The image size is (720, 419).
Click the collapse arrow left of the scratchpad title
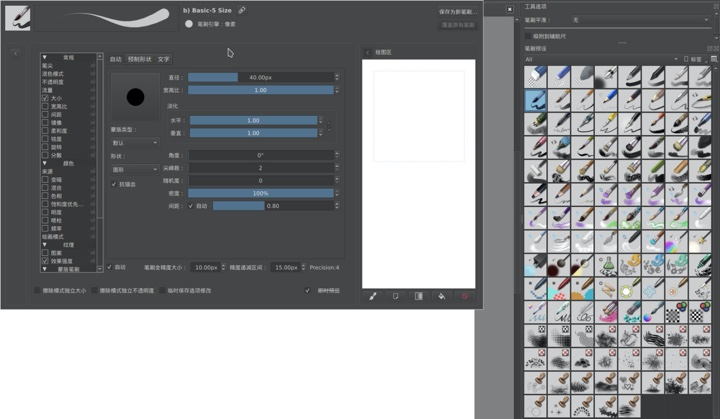tap(367, 53)
